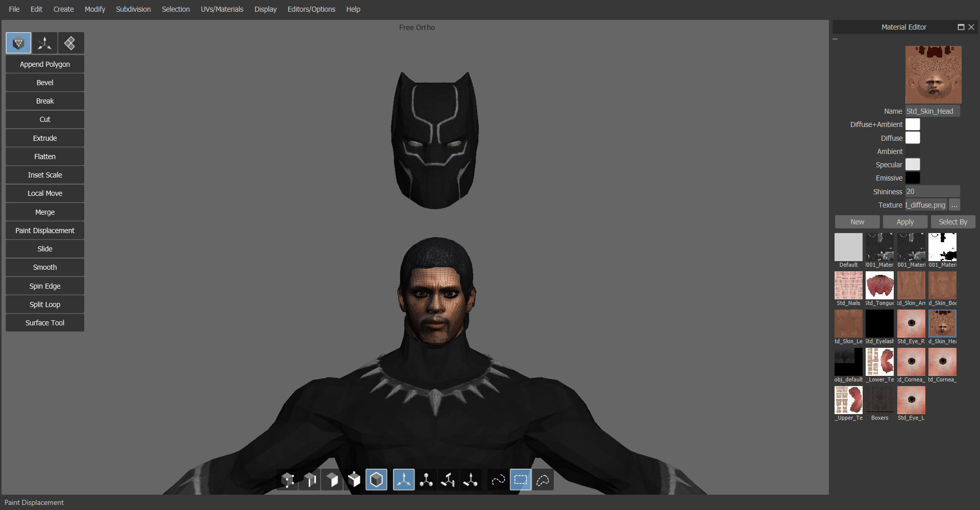980x510 pixels.
Task: Switch to face selection mode
Action: [x=332, y=480]
